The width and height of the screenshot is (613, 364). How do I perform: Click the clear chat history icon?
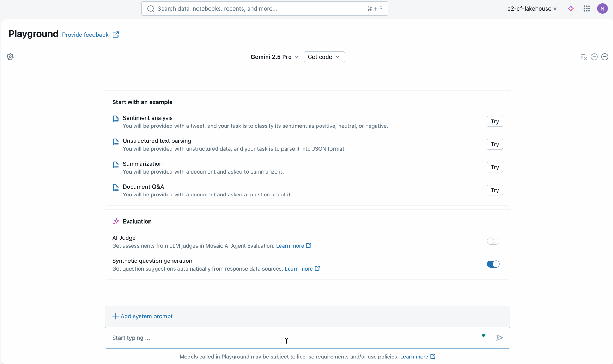coord(583,57)
